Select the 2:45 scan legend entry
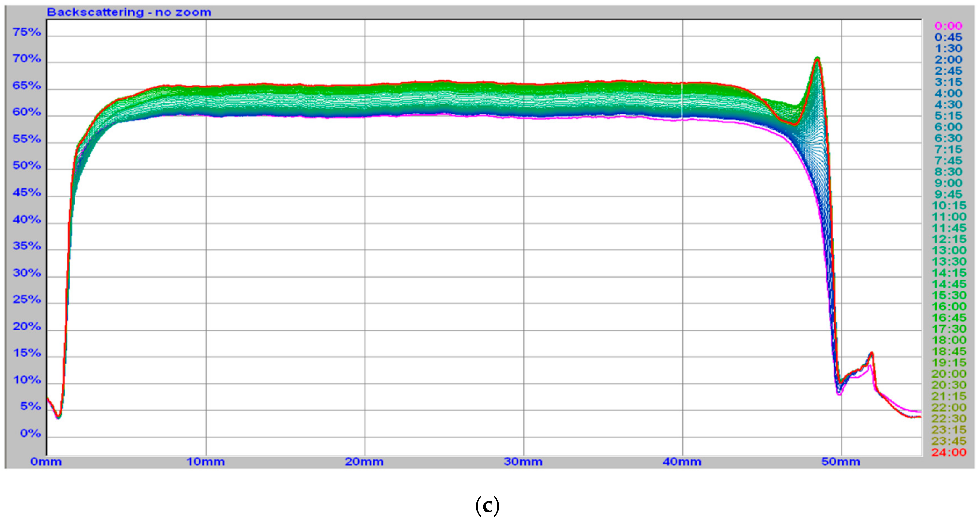This screenshot has width=980, height=521. [948, 71]
